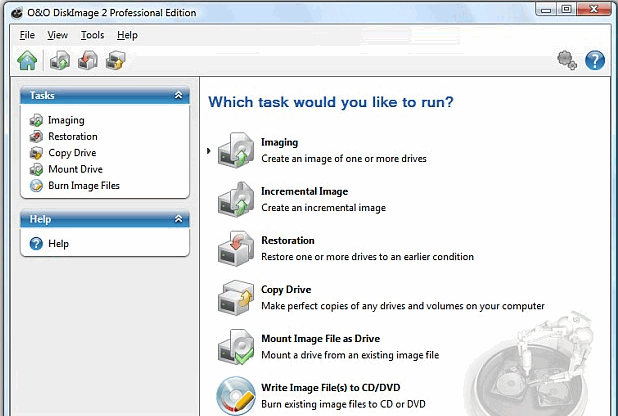
Task: Click the O&O DiskImage title bar app icon
Action: [x=17, y=13]
